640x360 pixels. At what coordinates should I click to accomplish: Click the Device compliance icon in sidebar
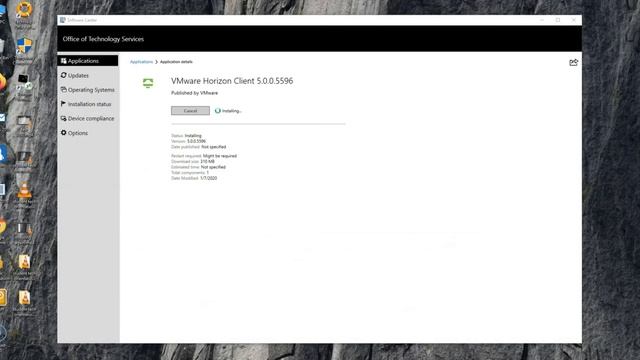pyautogui.click(x=64, y=118)
